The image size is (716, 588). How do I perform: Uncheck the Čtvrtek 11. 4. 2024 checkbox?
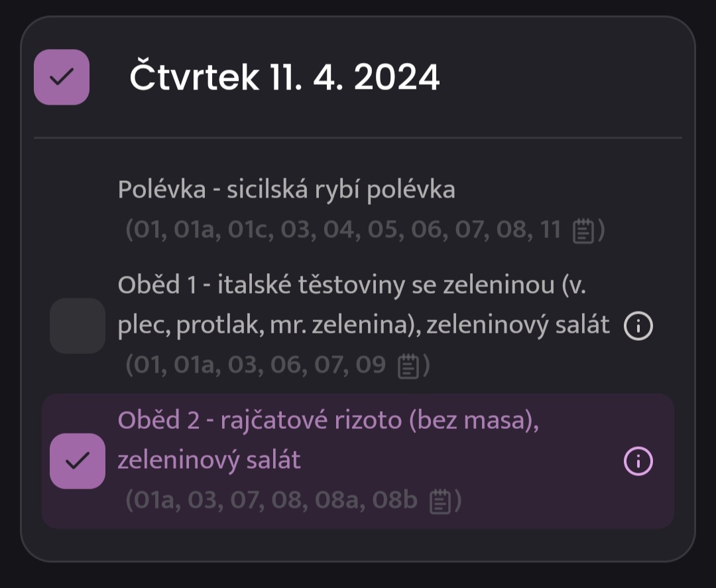pyautogui.click(x=62, y=77)
